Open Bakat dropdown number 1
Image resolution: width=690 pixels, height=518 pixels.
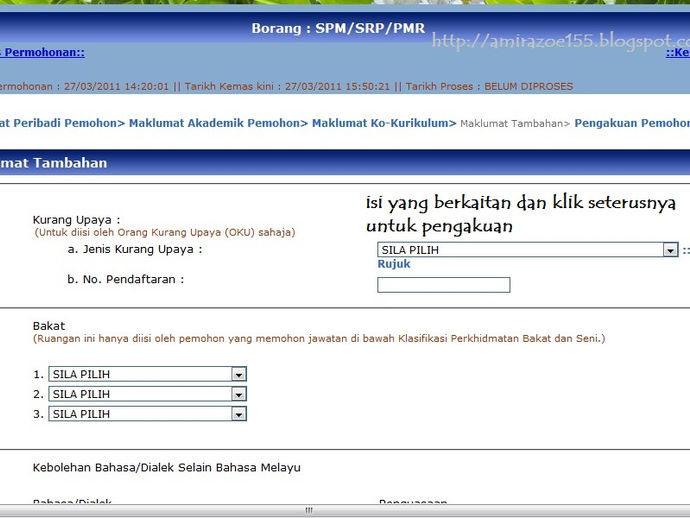click(x=147, y=374)
